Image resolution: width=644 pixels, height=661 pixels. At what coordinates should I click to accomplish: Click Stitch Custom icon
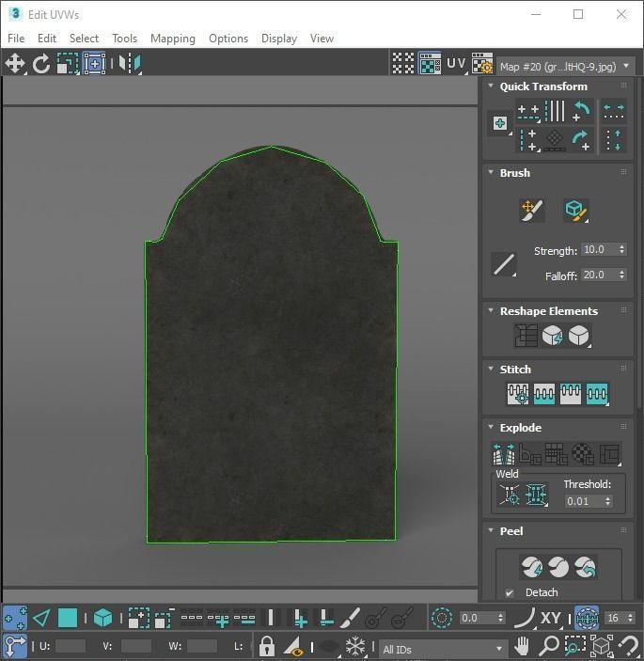pos(597,394)
